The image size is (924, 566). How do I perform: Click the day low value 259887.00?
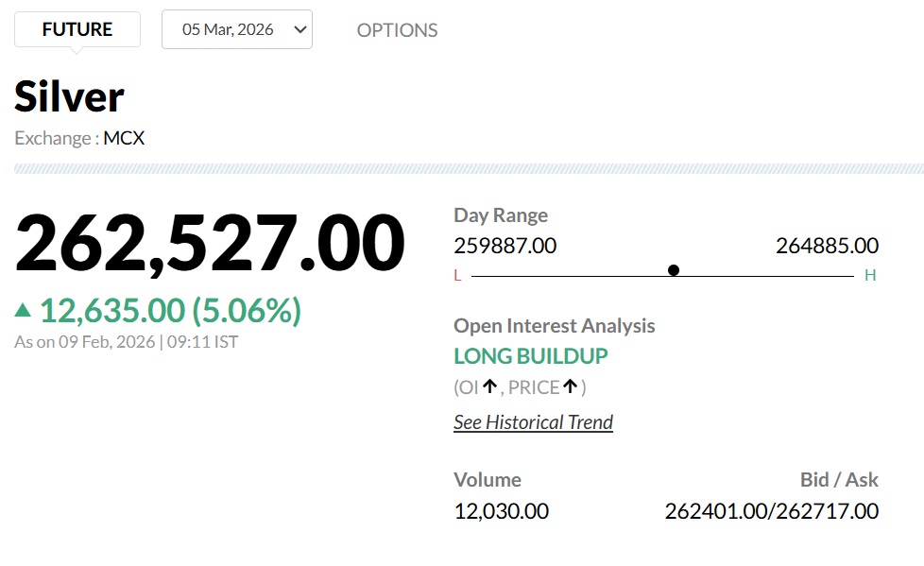[x=505, y=246]
